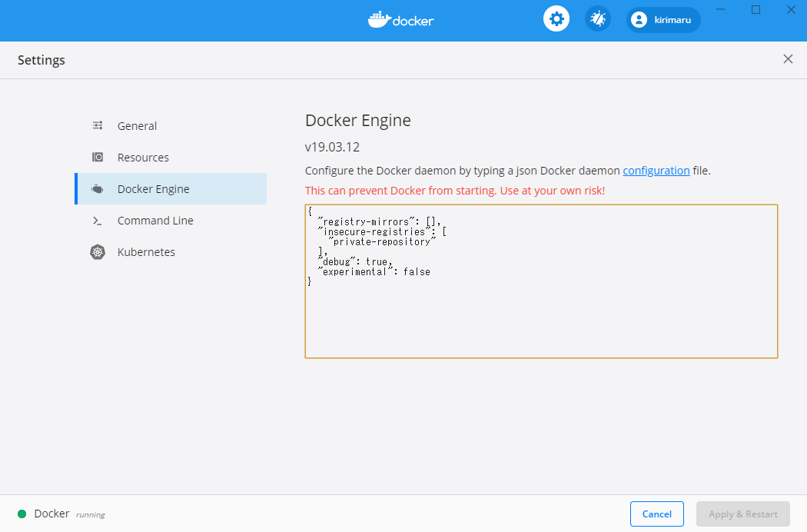807x532 pixels.
Task: Minimize the Docker Desktop window
Action: [x=721, y=10]
